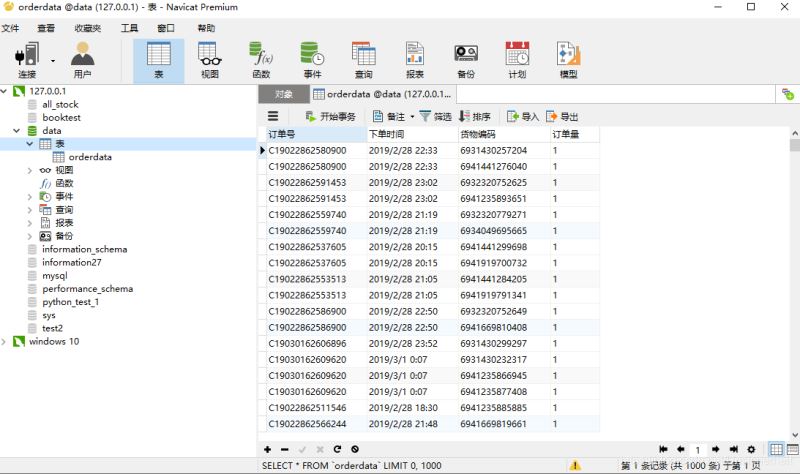800x474 pixels.
Task: Click 开始事务 button
Action: 331,117
